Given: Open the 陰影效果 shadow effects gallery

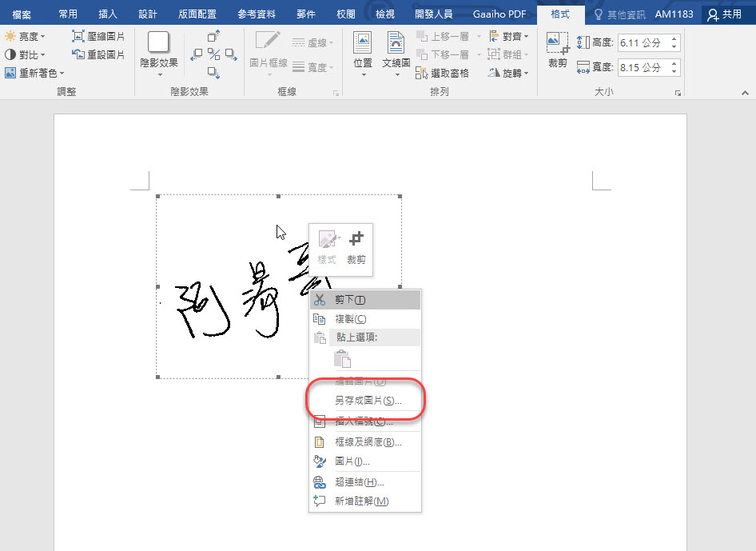Looking at the screenshot, I should (159, 54).
